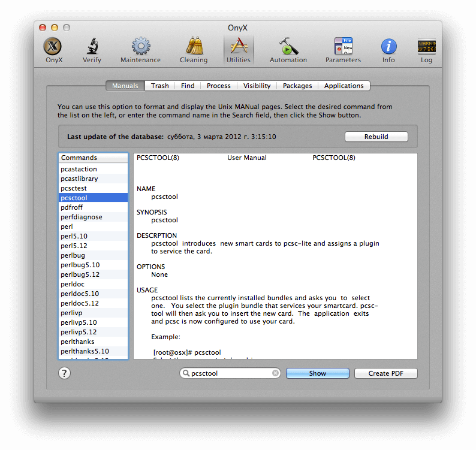The image size is (476, 450).
Task: Select the Utilities toolbar icon
Action: (239, 50)
